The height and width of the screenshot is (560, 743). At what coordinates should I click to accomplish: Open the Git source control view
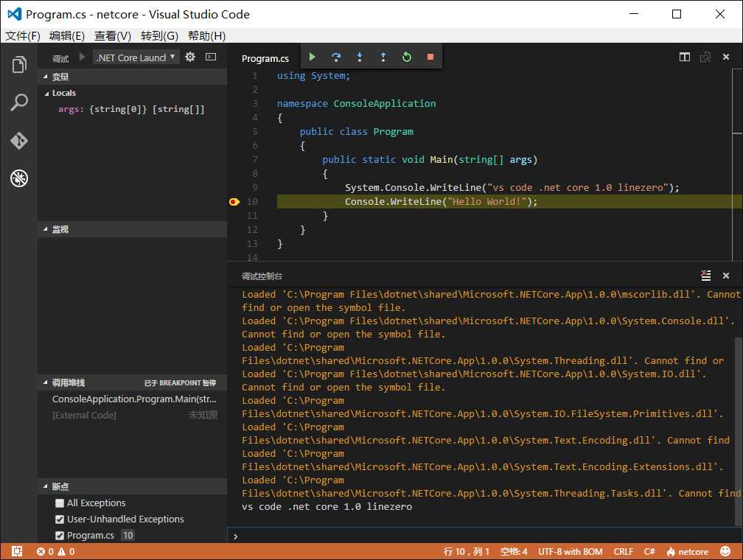pyautogui.click(x=19, y=140)
